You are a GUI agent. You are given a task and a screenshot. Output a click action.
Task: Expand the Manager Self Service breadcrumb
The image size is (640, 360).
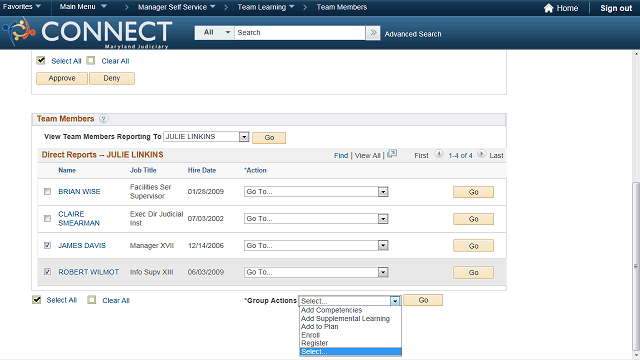(176, 7)
